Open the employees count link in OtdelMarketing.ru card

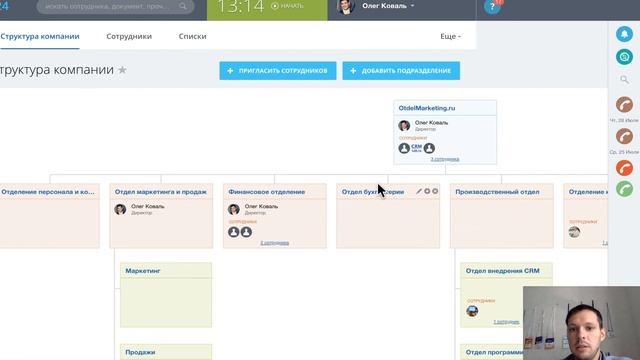[x=444, y=159]
